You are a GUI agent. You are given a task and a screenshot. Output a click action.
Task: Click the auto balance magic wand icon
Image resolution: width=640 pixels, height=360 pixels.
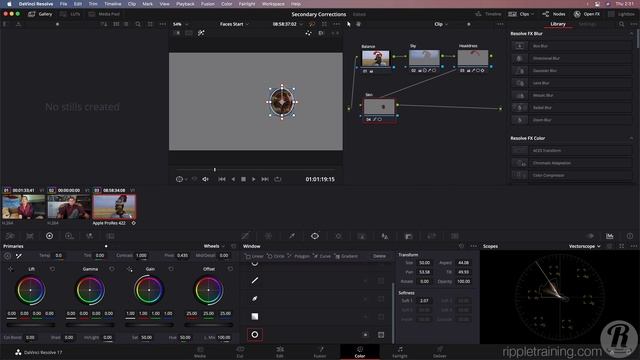[19, 256]
